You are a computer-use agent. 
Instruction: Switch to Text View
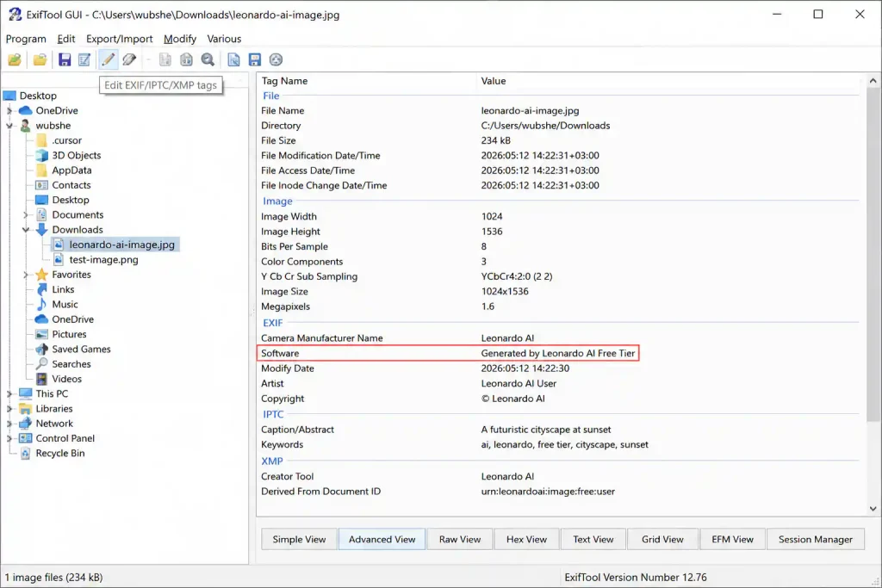pyautogui.click(x=593, y=539)
